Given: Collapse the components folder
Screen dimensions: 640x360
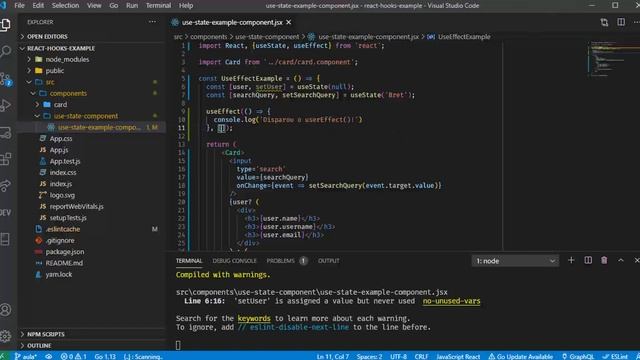Looking at the screenshot, I should (68, 93).
